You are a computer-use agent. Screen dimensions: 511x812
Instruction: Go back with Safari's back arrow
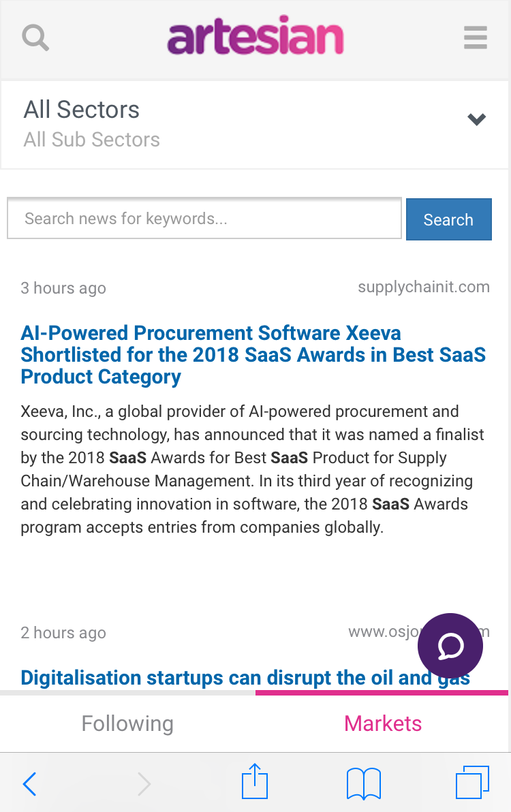click(29, 783)
